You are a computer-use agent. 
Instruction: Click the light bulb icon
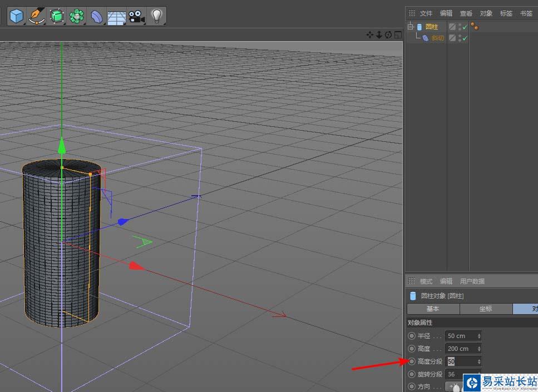click(156, 16)
